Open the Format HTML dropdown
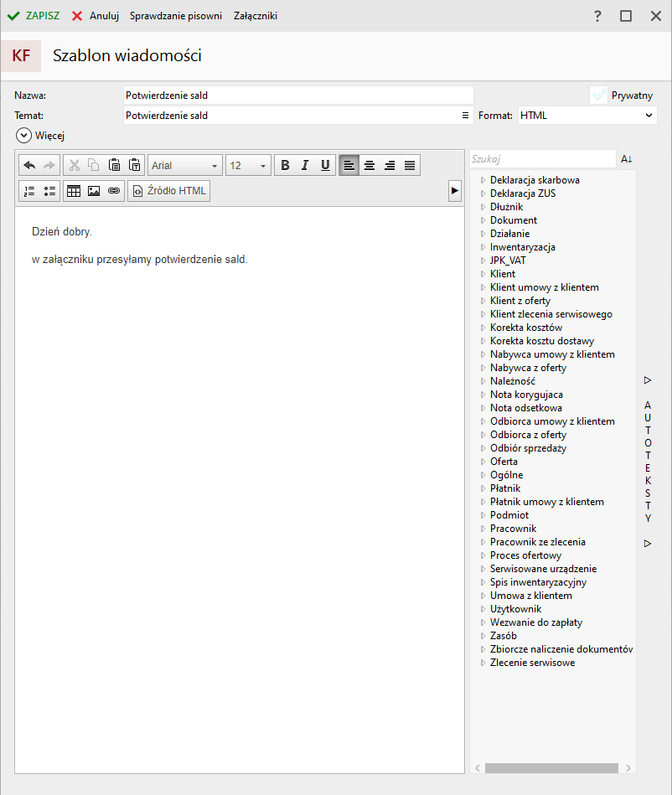The width and height of the screenshot is (672, 795). pyautogui.click(x=588, y=116)
